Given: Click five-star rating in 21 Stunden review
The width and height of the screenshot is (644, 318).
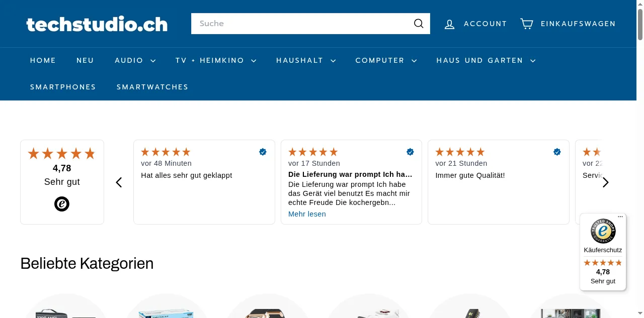Looking at the screenshot, I should coord(460,152).
